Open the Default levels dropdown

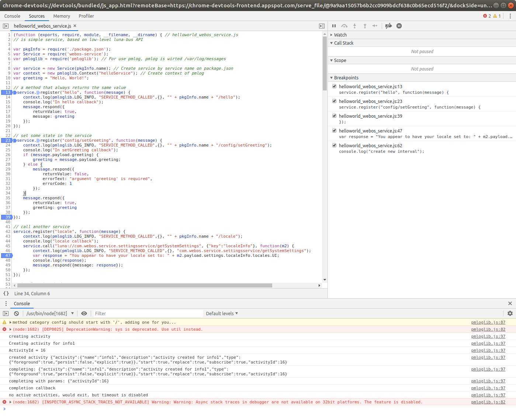pos(221,313)
